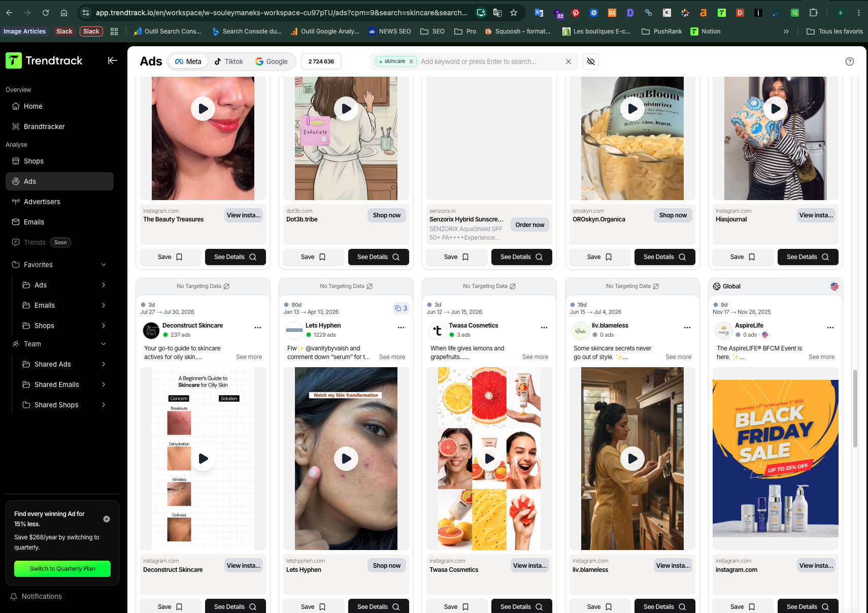Expand See more on AspireLife ad text
Screen dimensions: 868x613
click(821, 357)
